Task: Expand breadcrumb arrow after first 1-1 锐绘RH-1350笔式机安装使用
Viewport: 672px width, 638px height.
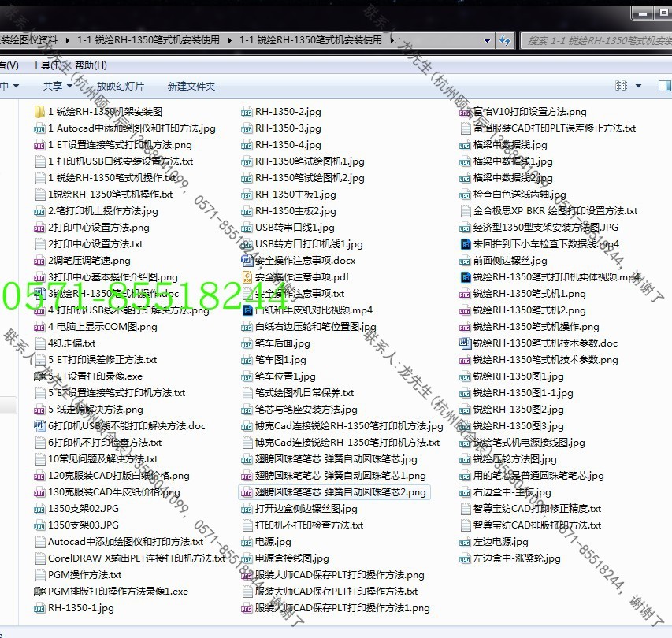Action: 230,40
